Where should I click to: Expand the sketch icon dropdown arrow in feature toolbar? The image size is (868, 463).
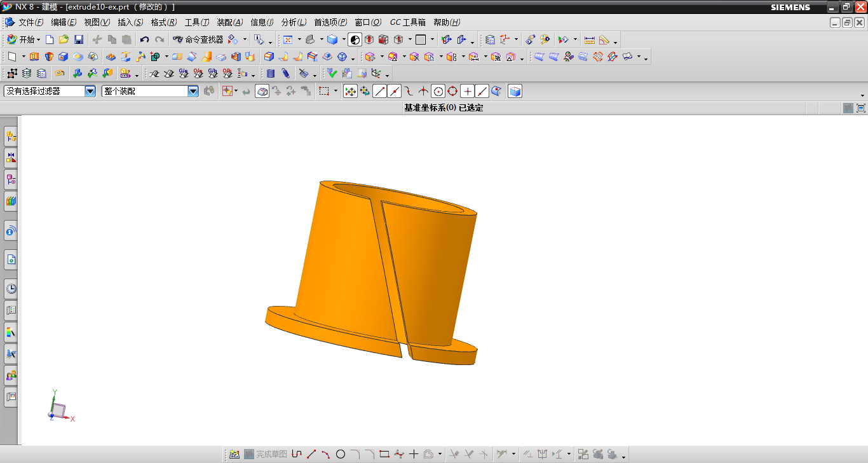pyautogui.click(x=24, y=56)
